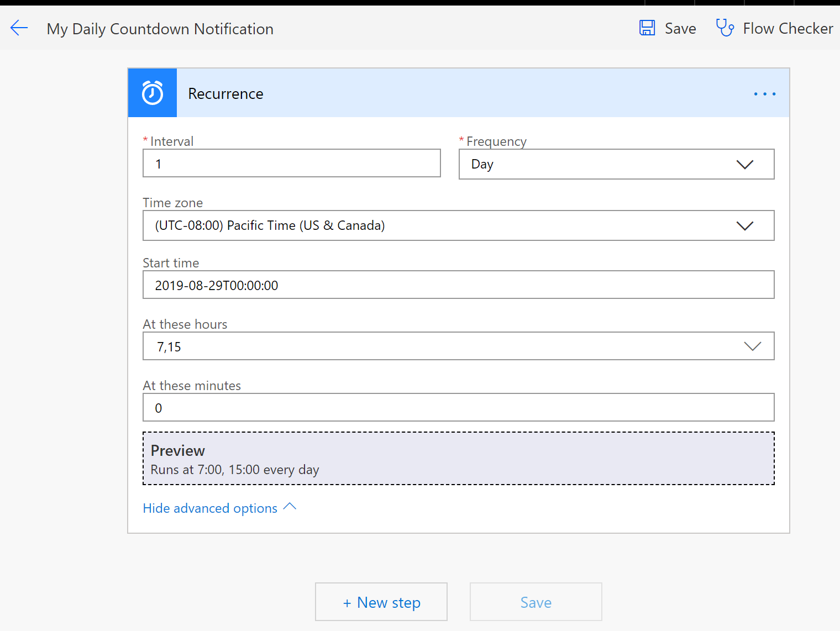Open the Recurrence three-dot options menu
The width and height of the screenshot is (840, 631).
[x=764, y=94]
